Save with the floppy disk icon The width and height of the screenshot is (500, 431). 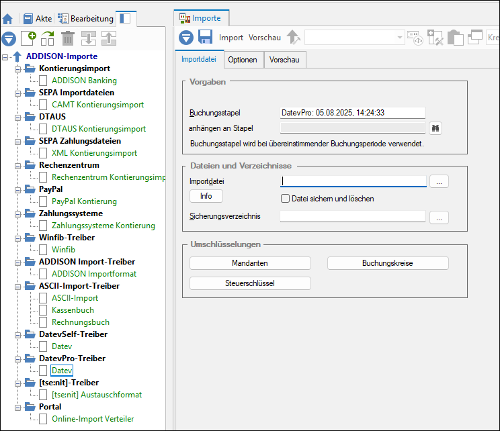click(205, 37)
